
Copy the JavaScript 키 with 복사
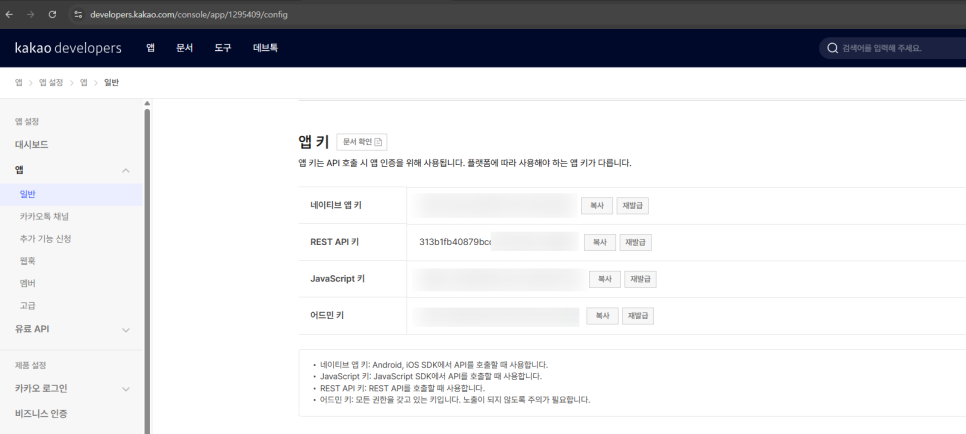pyautogui.click(x=605, y=279)
